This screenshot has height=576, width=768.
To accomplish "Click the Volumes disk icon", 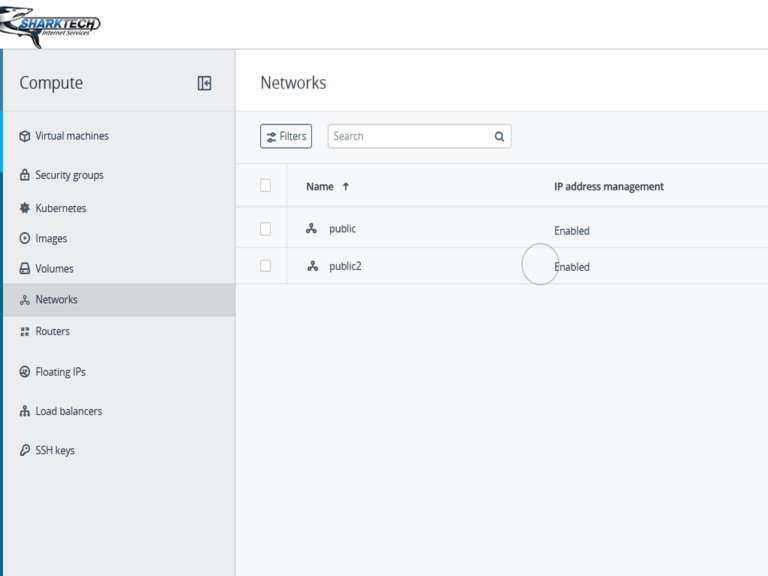I will (x=25, y=269).
